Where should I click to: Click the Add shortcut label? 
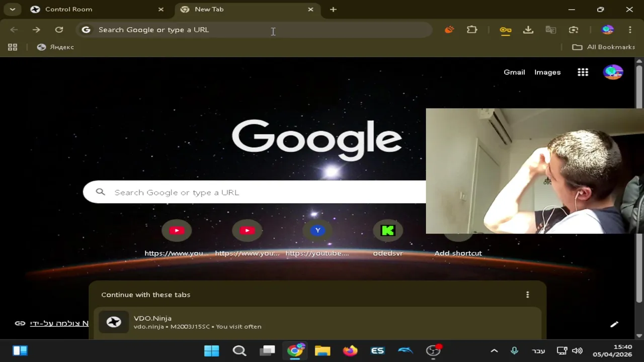click(458, 253)
